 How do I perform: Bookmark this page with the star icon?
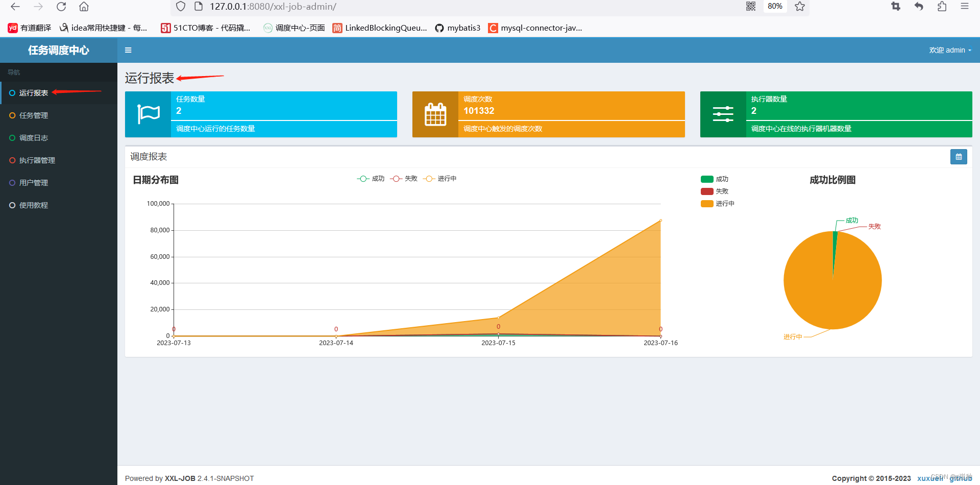click(x=800, y=6)
